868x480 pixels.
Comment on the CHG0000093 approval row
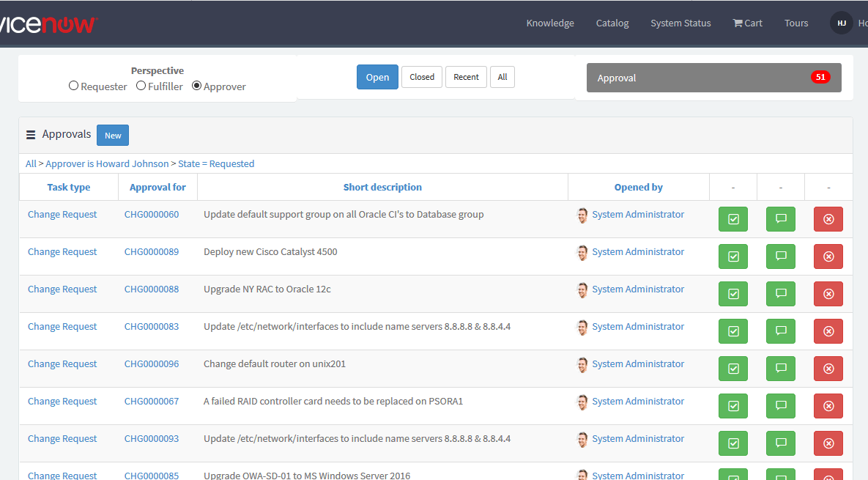pyautogui.click(x=780, y=443)
